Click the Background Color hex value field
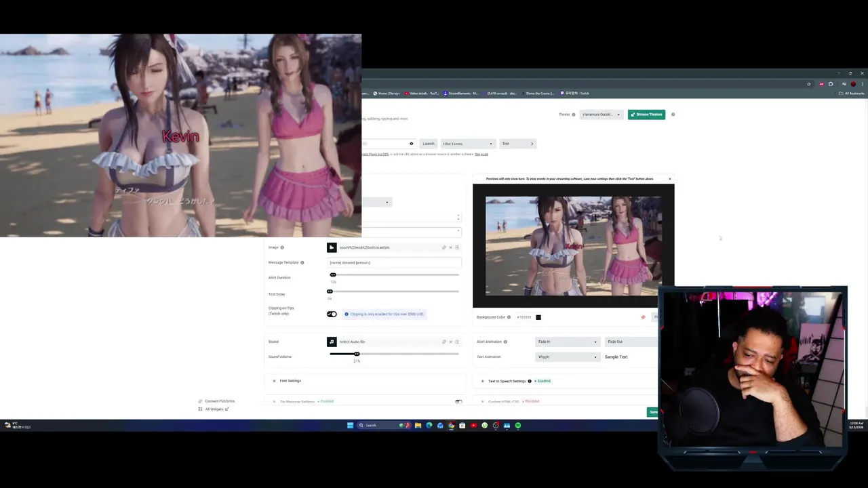The height and width of the screenshot is (488, 868). pos(524,317)
